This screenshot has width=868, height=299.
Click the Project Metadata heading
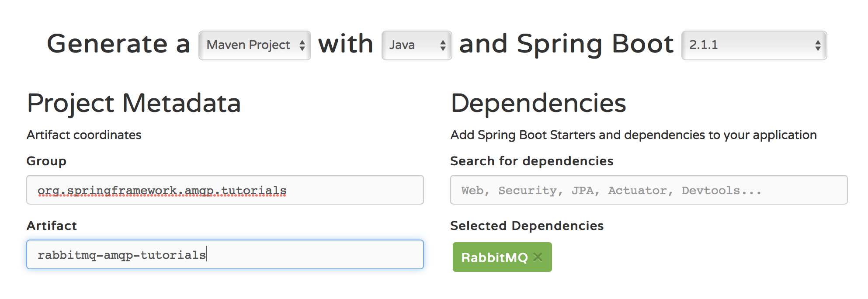[134, 104]
